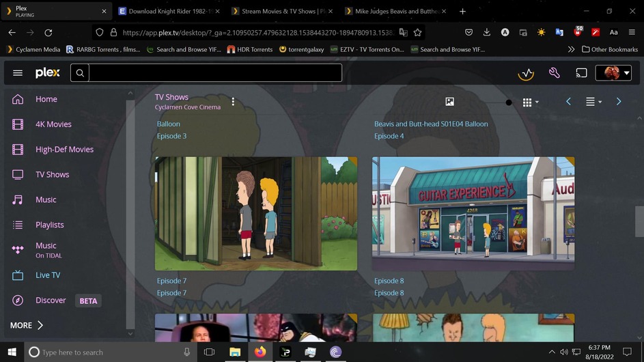
Task: Click the Plex logo
Action: click(48, 72)
